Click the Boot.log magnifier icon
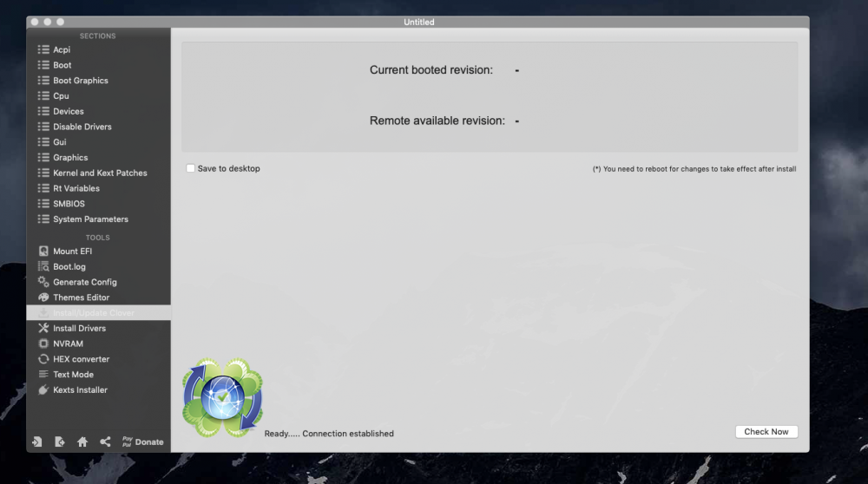This screenshot has height=484, width=868. pos(43,266)
